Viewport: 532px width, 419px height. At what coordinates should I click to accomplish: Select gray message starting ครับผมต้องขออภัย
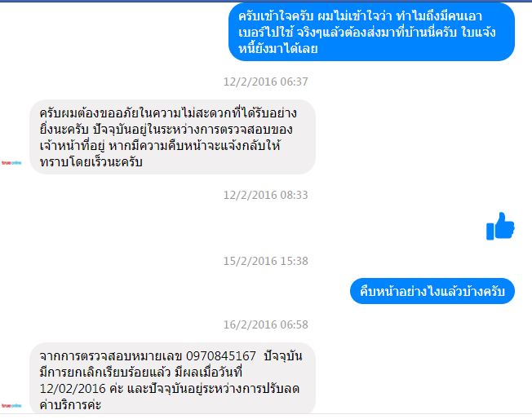pos(173,137)
